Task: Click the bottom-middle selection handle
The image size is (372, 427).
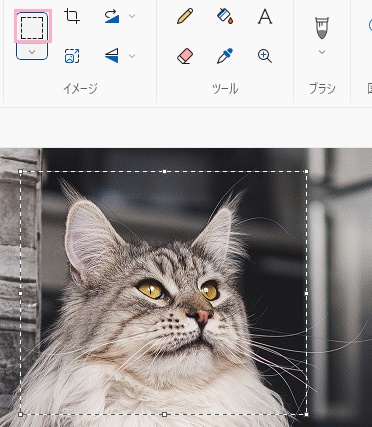Action: [164, 414]
